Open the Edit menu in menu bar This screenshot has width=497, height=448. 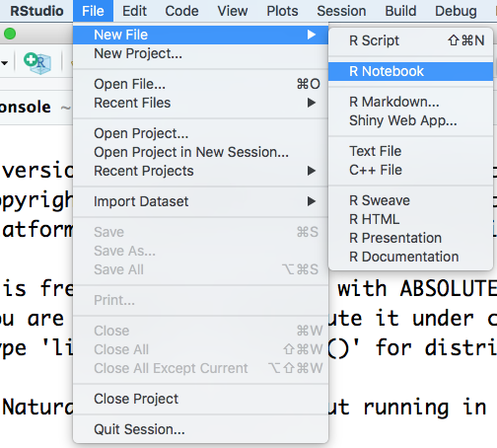tap(134, 11)
